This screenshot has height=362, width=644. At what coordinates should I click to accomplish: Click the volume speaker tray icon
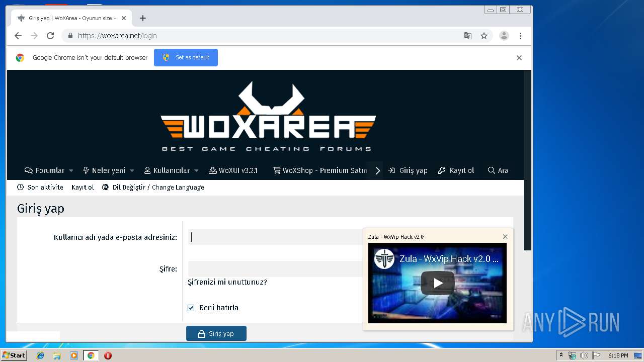pyautogui.click(x=584, y=355)
